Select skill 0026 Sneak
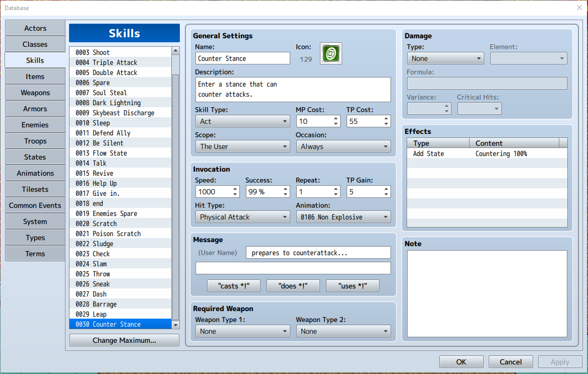Image resolution: width=588 pixels, height=374 pixels. pyautogui.click(x=120, y=284)
